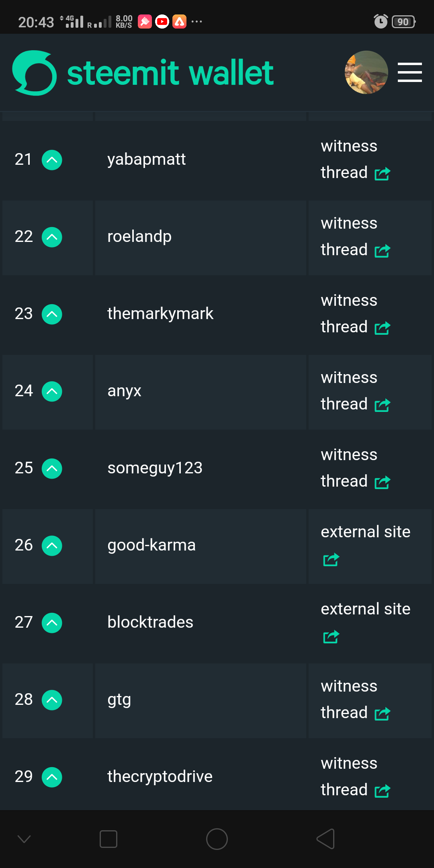
Task: Go to Steemit Wallet home logo
Action: point(143,73)
